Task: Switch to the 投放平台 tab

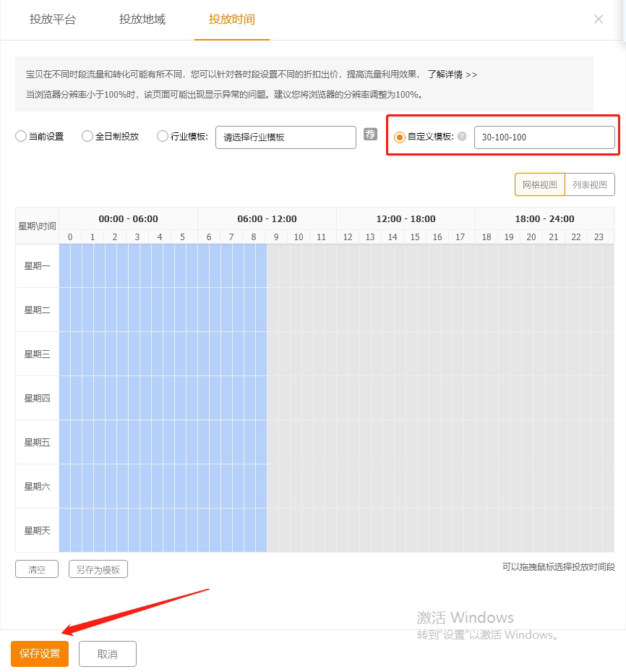Action: (53, 20)
